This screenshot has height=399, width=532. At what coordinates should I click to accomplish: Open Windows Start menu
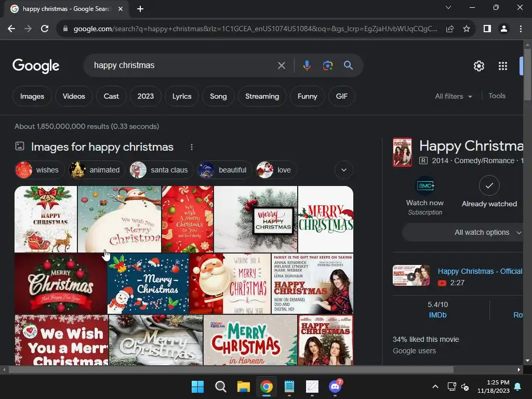click(x=197, y=387)
